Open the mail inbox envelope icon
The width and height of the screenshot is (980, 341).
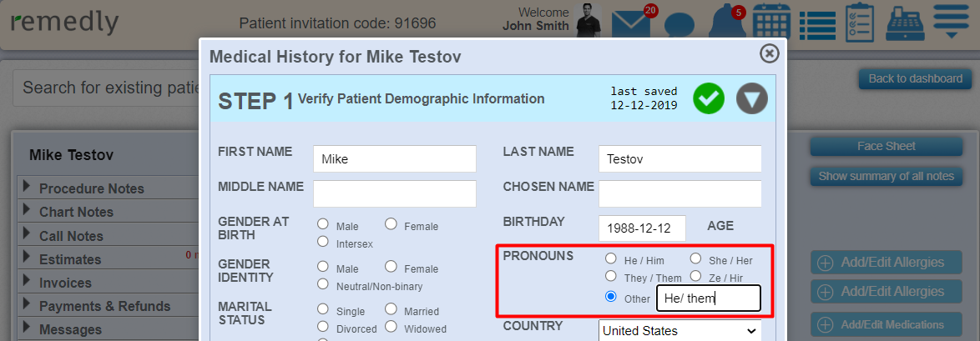tap(631, 23)
